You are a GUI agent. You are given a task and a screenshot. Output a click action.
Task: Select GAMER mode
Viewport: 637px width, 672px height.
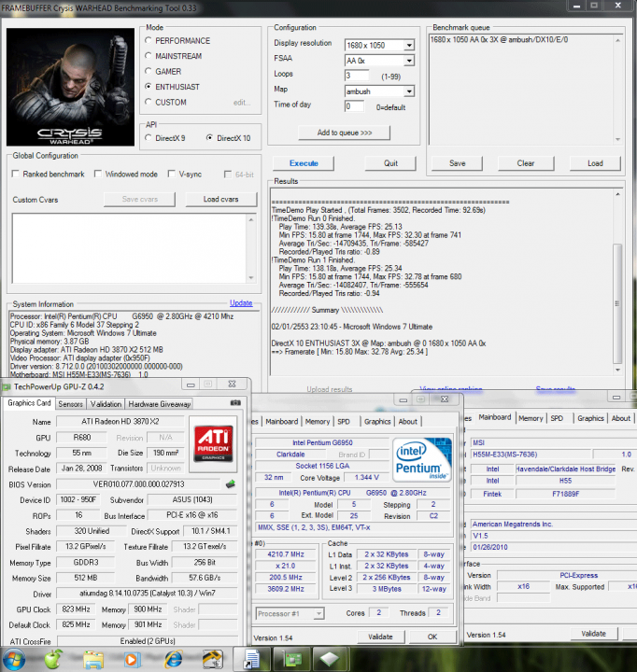tap(149, 71)
